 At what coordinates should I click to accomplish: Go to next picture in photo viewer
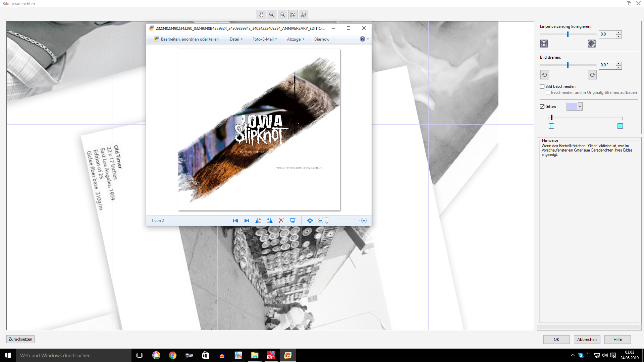(247, 221)
